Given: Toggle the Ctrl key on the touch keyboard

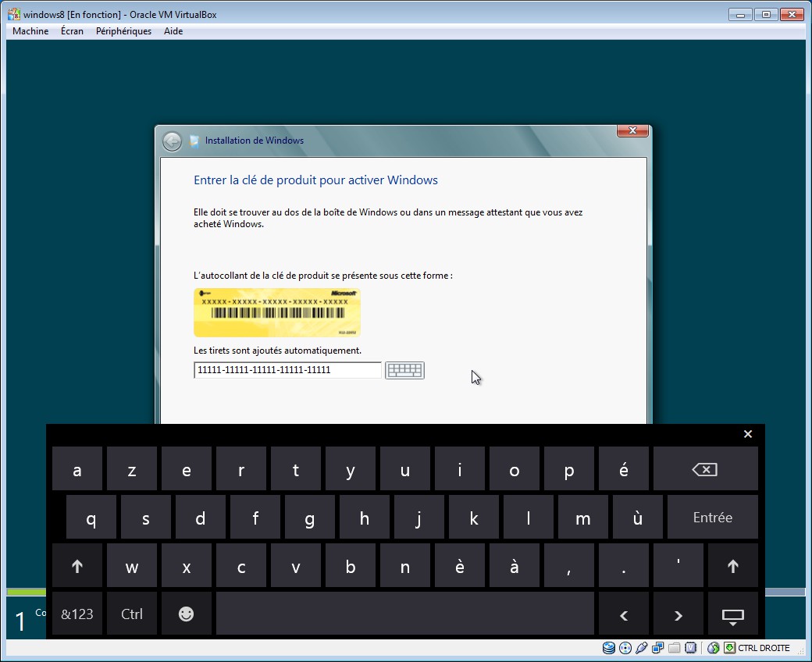Looking at the screenshot, I should [x=131, y=614].
